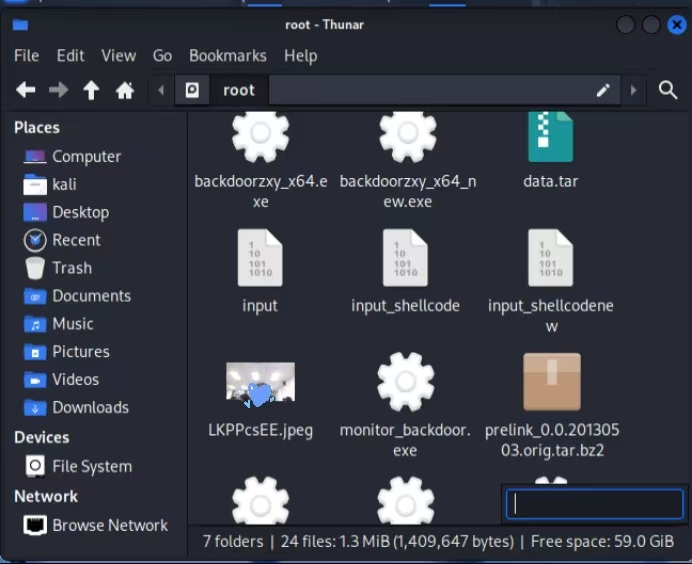Navigate to parent folder with up arrow
This screenshot has height=564, width=692.
[91, 90]
